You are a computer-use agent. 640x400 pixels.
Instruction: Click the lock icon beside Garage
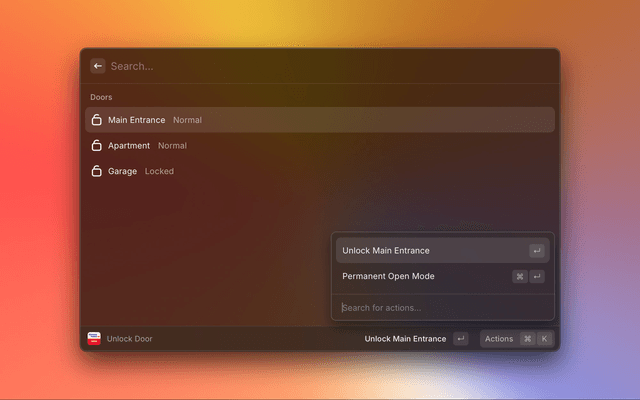click(96, 171)
